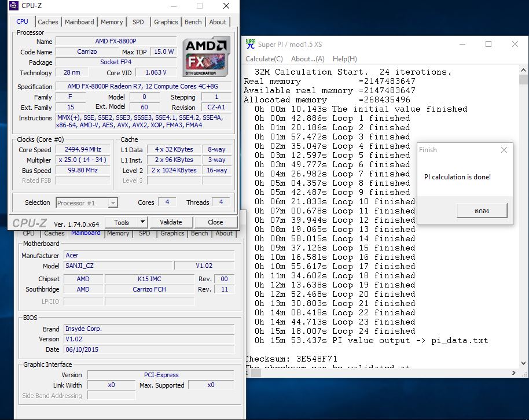Viewport: 529px width, 420px height.
Task: Click the Bus Speed value 99.80 MHz
Action: tap(83, 170)
